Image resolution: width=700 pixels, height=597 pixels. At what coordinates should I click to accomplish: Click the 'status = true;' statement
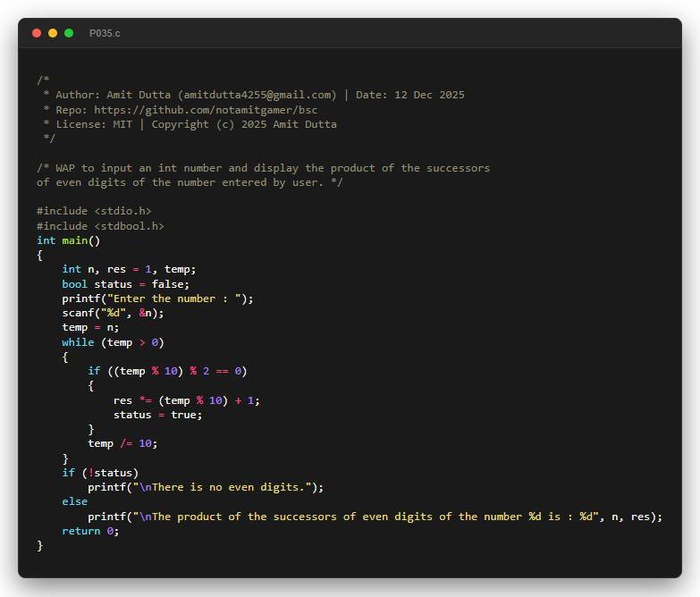(x=157, y=415)
